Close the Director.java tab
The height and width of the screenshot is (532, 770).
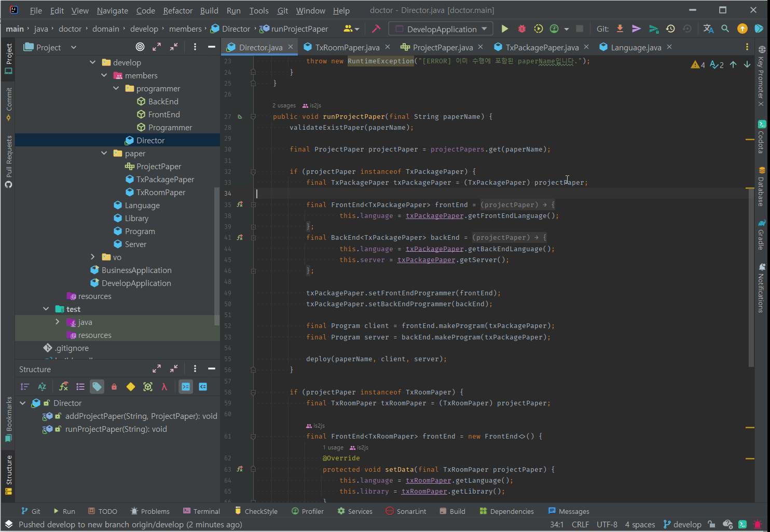[291, 47]
